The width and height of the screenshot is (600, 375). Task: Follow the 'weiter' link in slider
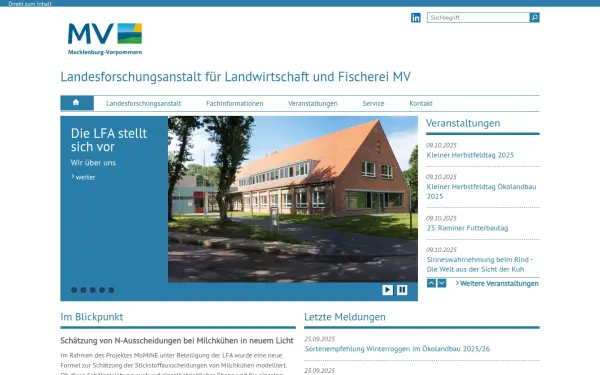click(83, 177)
